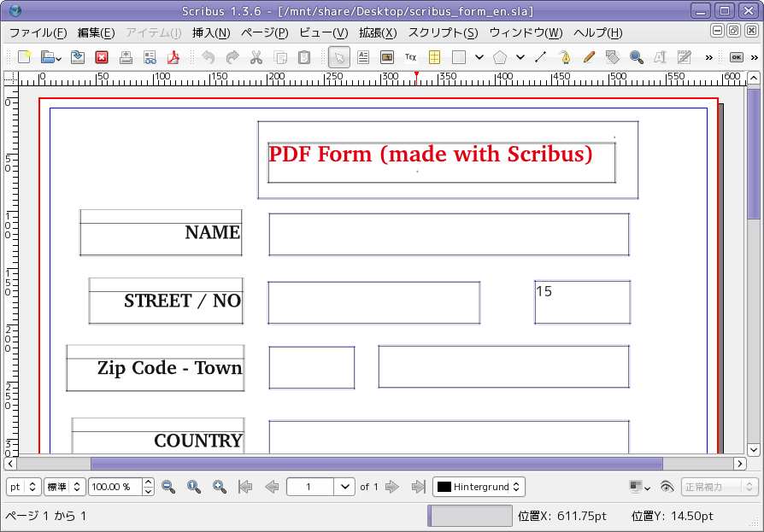This screenshot has height=532, width=764.
Task: Open the shape selector dropdown arrow
Action: pos(479,57)
